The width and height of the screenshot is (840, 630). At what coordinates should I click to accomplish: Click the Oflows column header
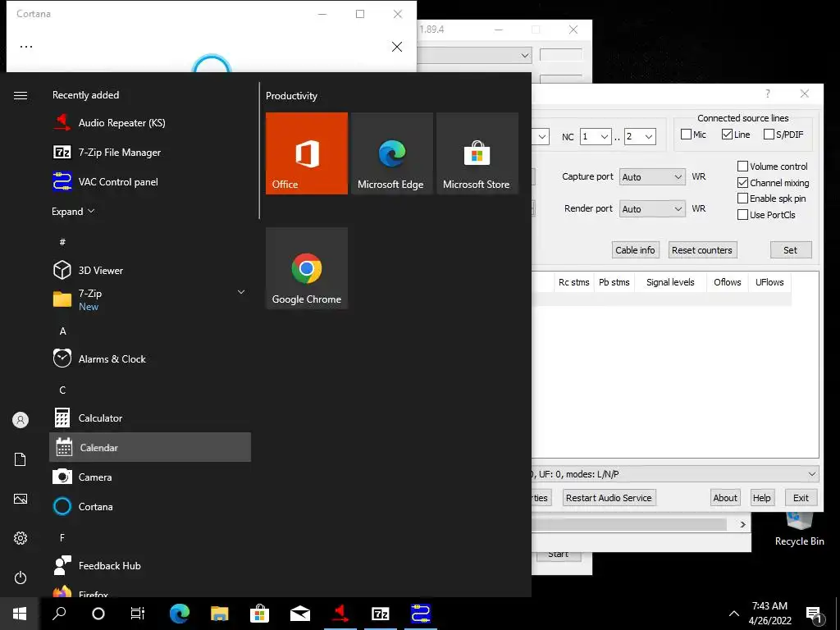(728, 282)
